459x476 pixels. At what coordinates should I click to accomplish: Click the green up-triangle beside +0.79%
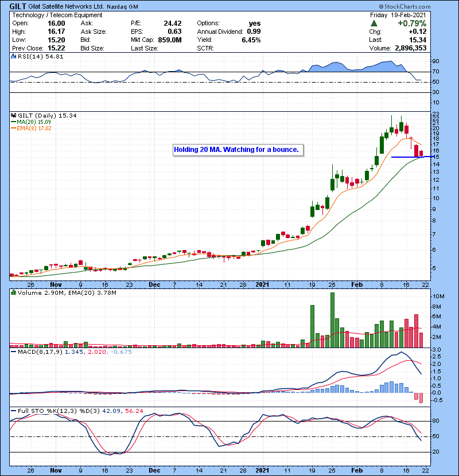[374, 24]
